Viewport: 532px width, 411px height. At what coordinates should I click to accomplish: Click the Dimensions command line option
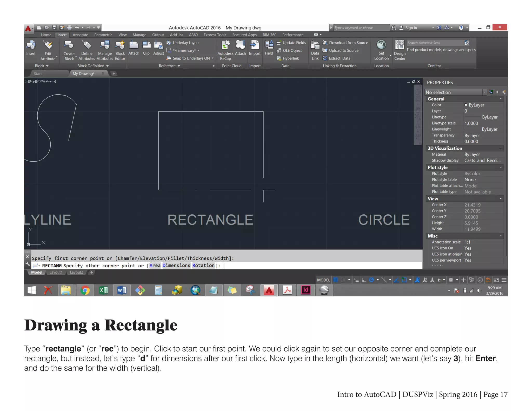tap(176, 265)
